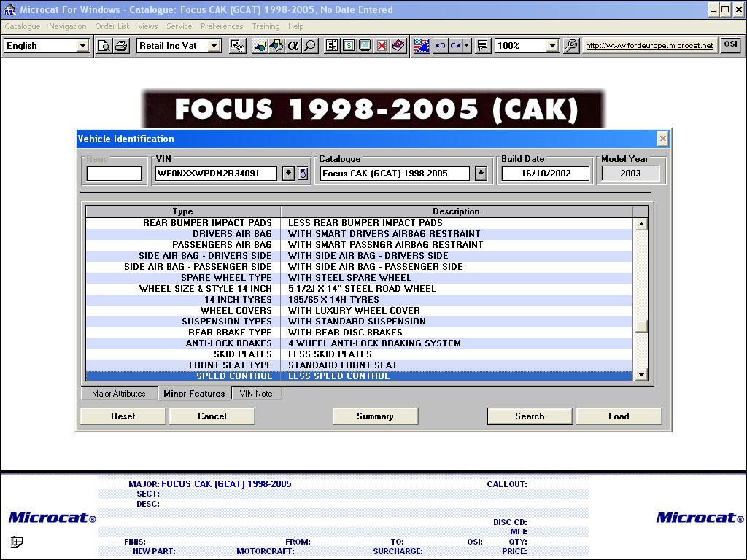The image size is (747, 560).
Task: Expand the Catalogue dropdown in Vehicle Identification
Action: (481, 174)
